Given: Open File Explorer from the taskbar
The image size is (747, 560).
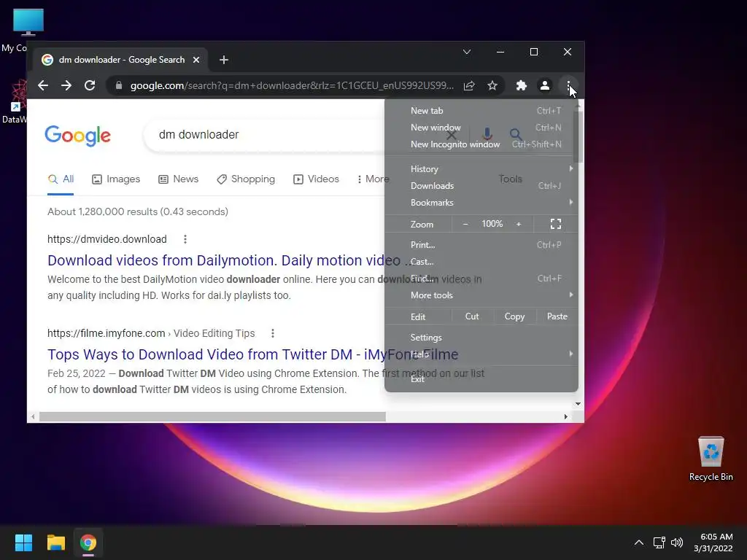Looking at the screenshot, I should (55, 542).
